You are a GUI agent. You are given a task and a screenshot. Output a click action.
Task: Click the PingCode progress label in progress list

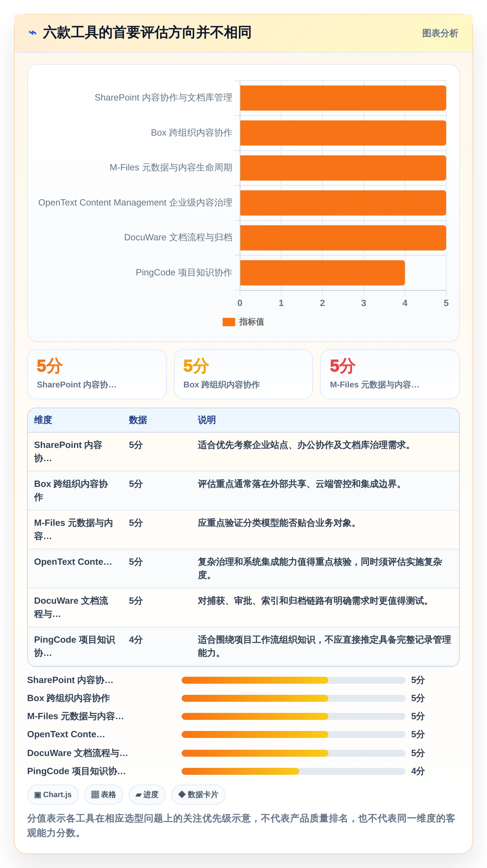[77, 771]
